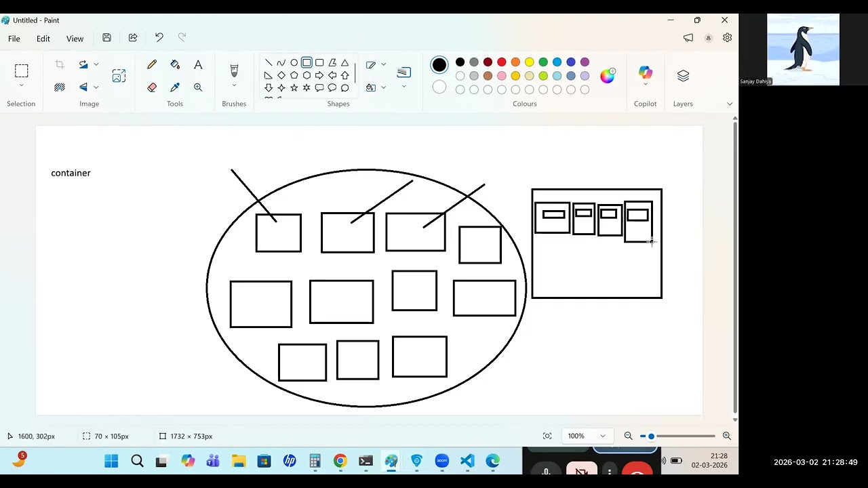Viewport: 868px width, 488px height.
Task: Select the Pencil tool
Action: tap(152, 64)
